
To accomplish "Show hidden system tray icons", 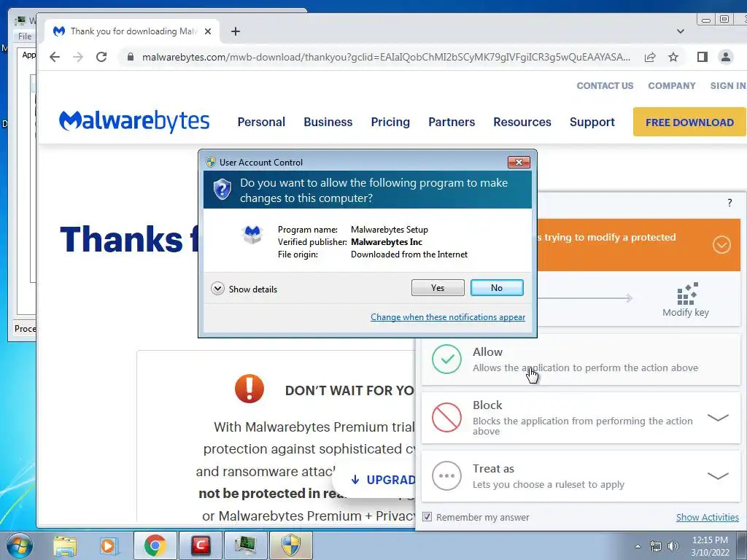I will (x=638, y=546).
